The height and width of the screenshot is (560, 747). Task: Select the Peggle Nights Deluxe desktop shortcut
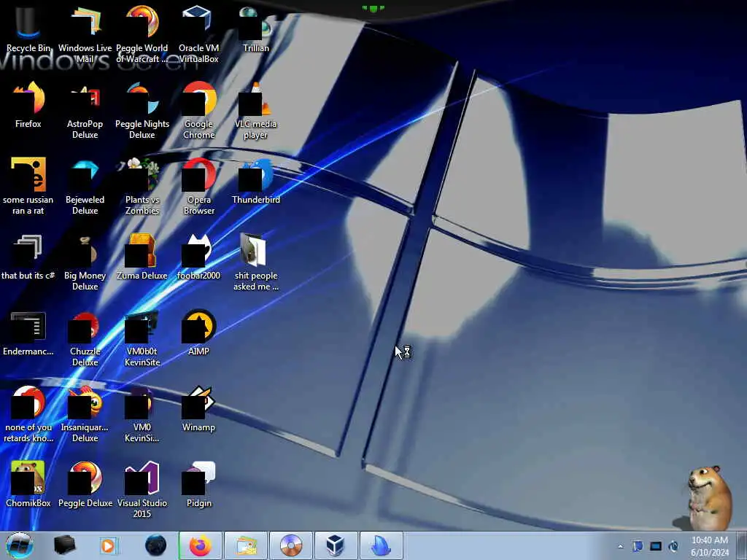(142, 111)
